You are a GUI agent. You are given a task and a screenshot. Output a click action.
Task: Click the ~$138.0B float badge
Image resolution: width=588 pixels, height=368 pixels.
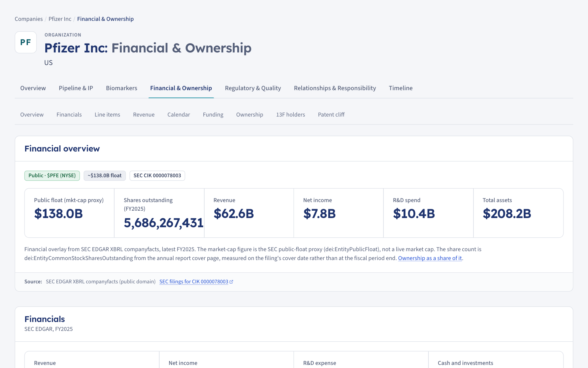(105, 176)
